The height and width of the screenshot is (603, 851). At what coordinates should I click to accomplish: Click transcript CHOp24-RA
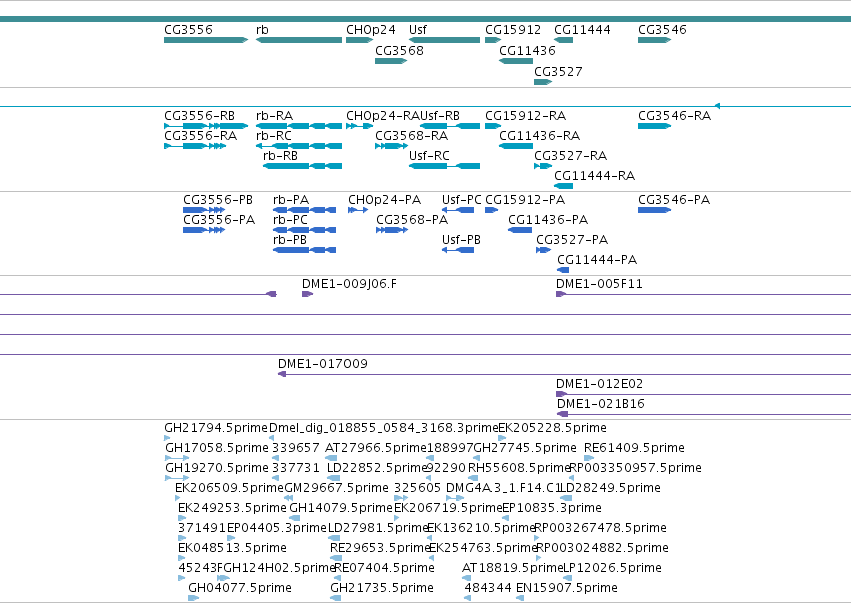360,126
